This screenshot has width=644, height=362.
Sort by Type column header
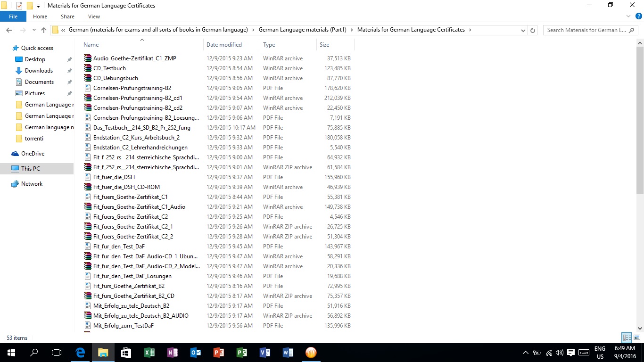point(288,45)
